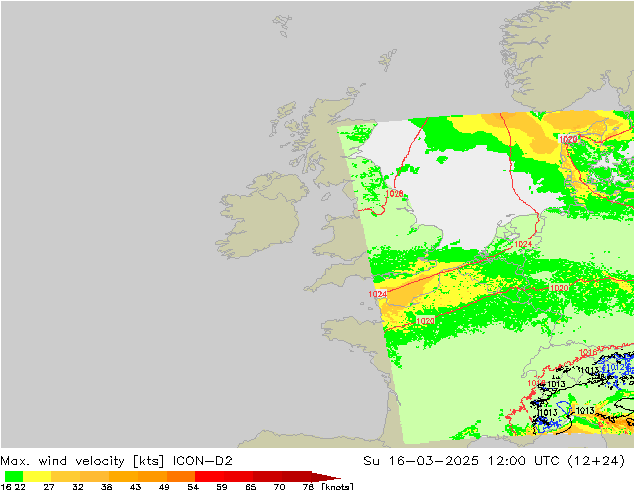The width and height of the screenshot is (634, 490).
Task: Click the legend value '32'
Action: [78, 487]
